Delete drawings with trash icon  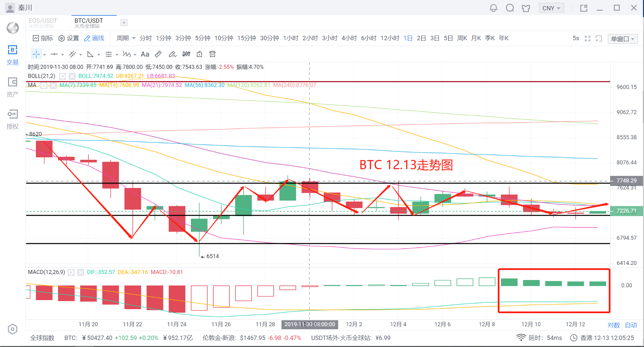click(x=212, y=54)
